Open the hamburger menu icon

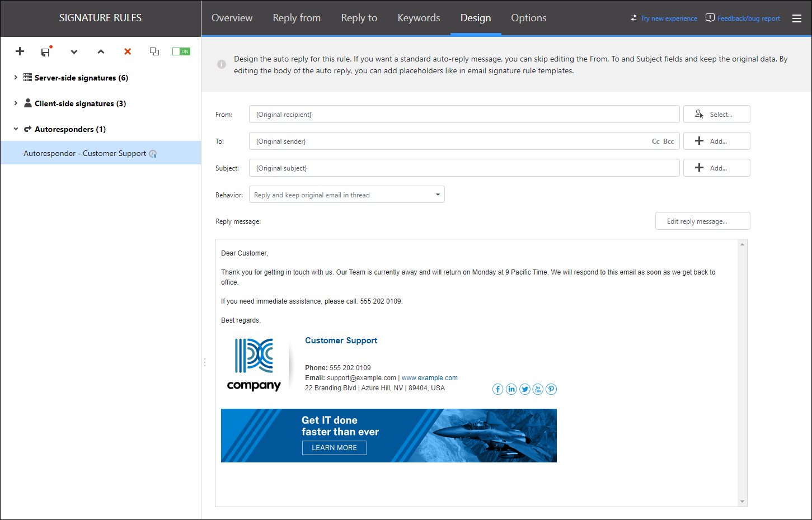797,18
